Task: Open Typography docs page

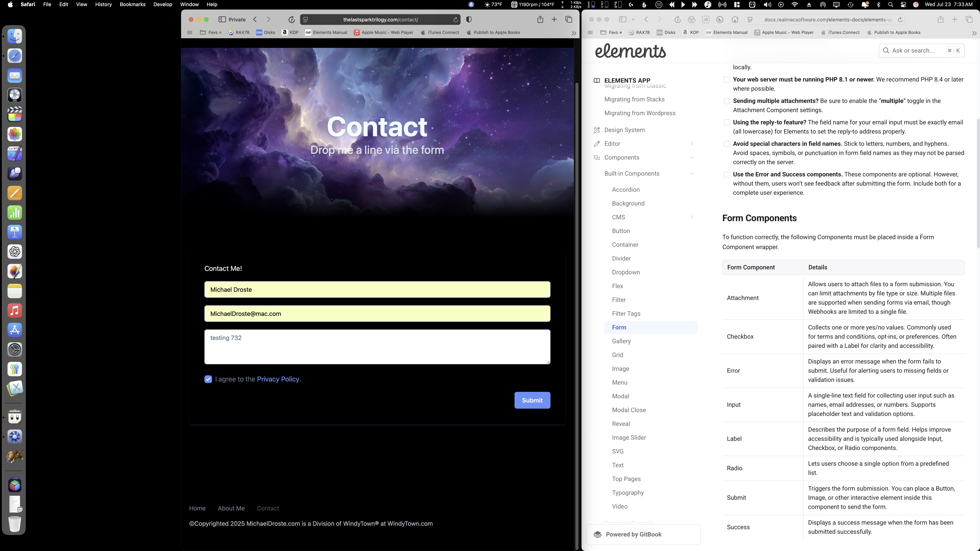Action: pos(627,493)
